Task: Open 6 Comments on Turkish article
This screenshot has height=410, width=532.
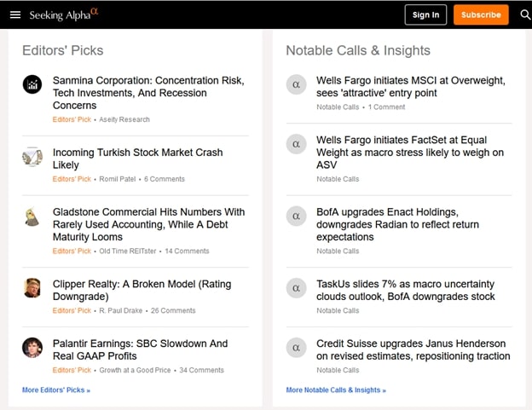Action: pos(165,179)
